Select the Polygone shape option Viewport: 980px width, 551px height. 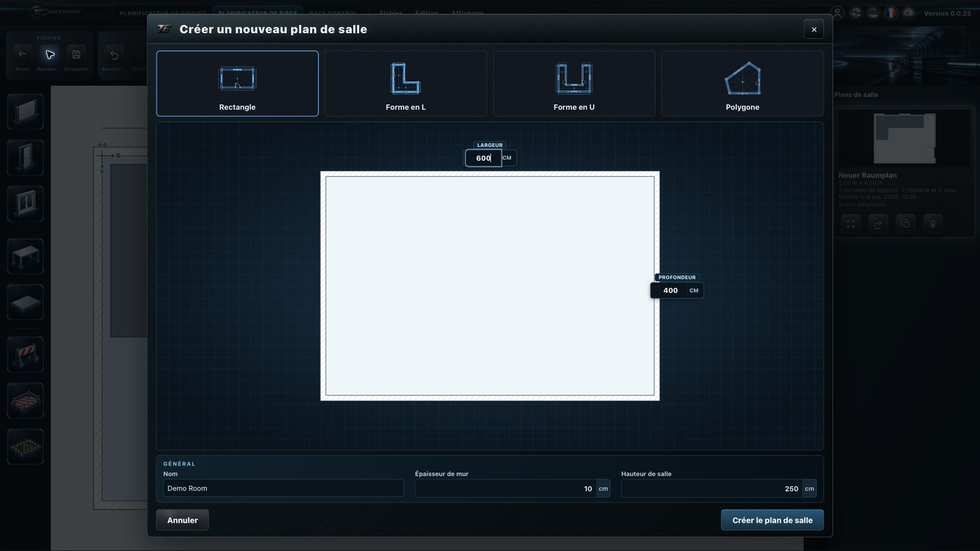pyautogui.click(x=742, y=83)
